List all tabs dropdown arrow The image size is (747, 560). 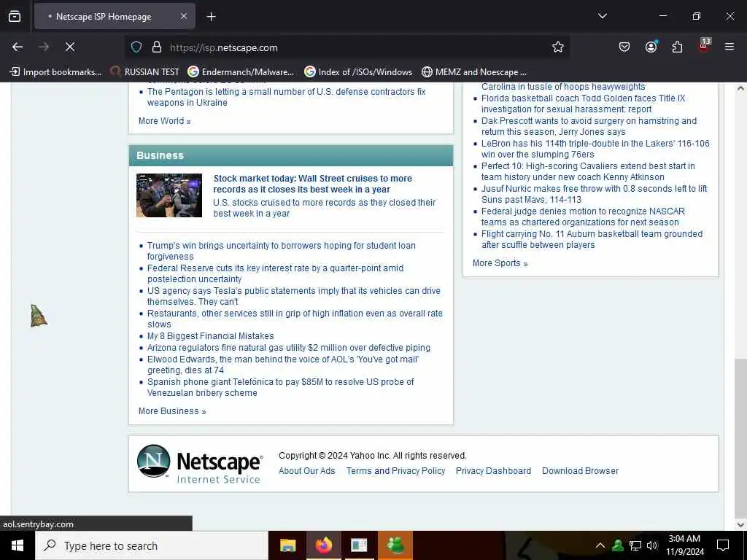602,16
